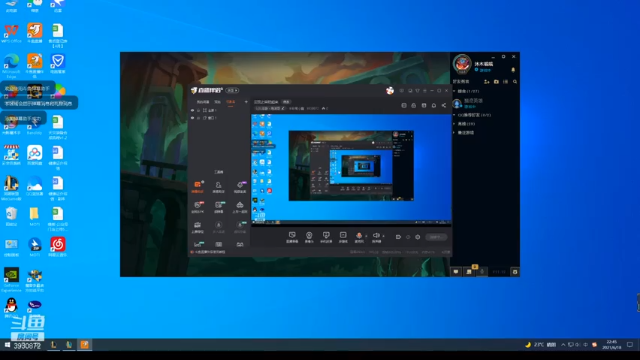The height and width of the screenshot is (360, 640).
Task: Mute the microphone in the streaming toolbar
Action: pos(359,236)
